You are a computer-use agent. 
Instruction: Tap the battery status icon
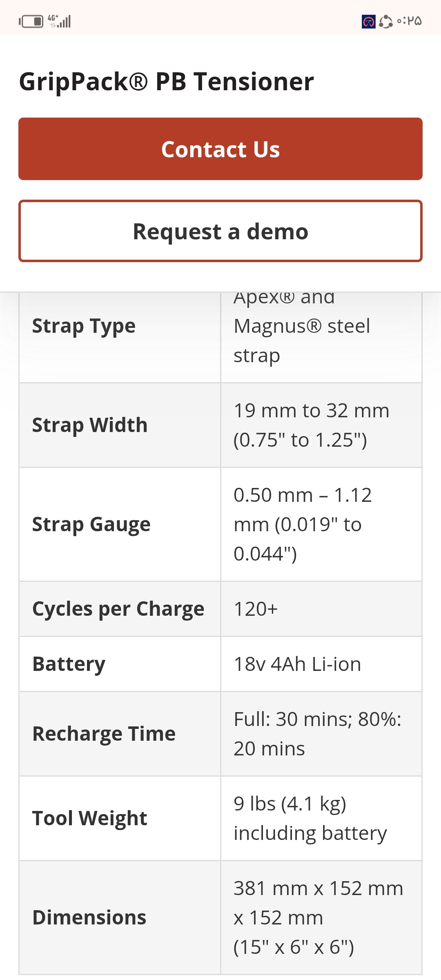31,21
